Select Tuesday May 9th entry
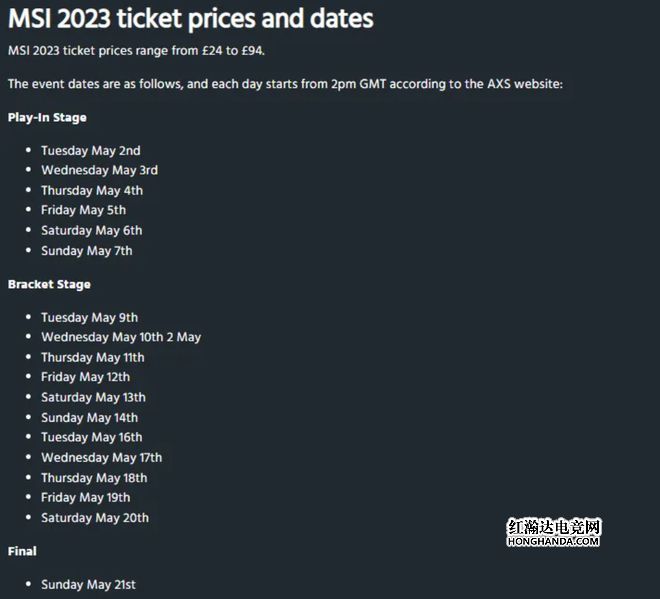This screenshot has height=599, width=660. (90, 317)
